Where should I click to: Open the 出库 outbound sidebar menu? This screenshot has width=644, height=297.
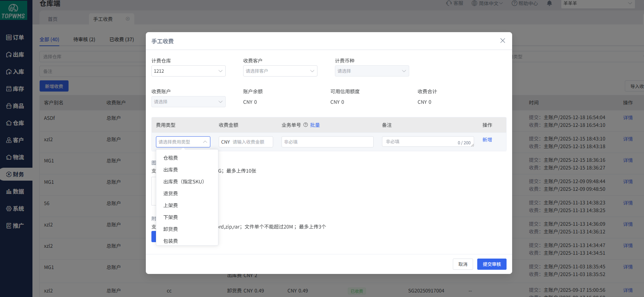pos(15,55)
